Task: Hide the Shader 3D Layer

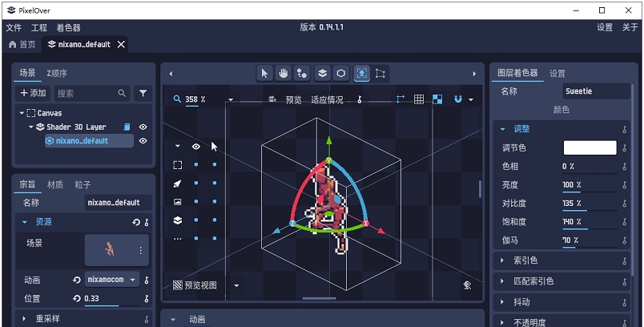Action: 143,127
